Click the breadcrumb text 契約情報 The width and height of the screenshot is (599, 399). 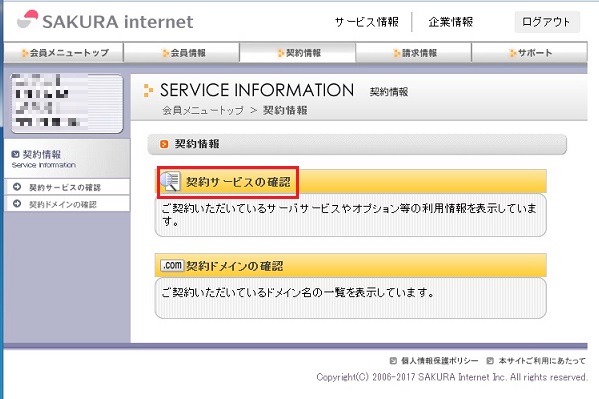click(285, 110)
